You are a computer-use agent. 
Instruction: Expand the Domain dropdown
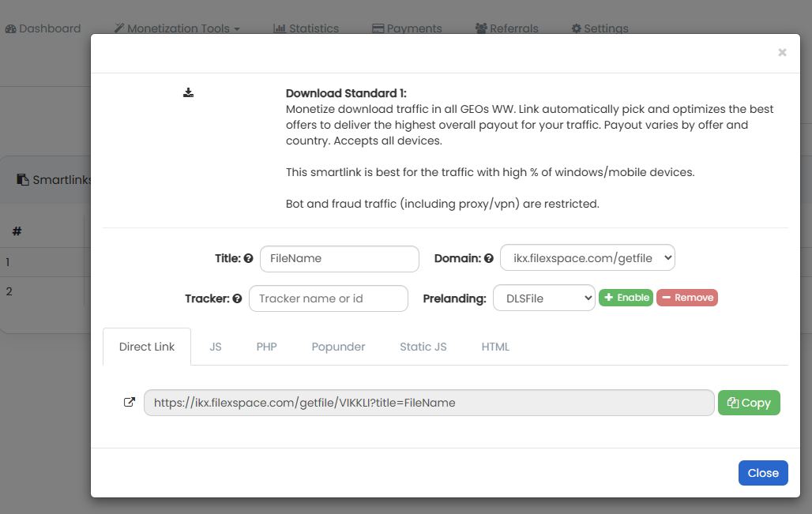click(587, 257)
